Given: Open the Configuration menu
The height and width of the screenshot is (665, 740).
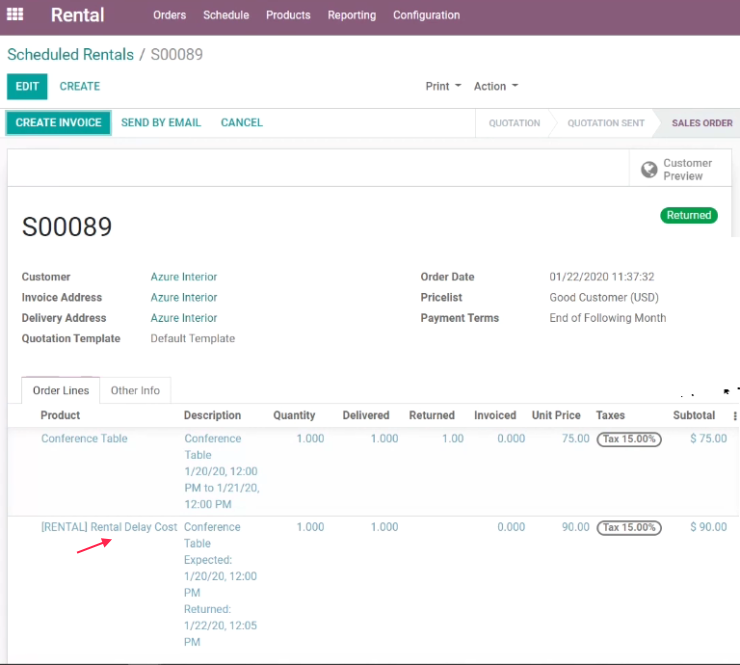Looking at the screenshot, I should tap(427, 15).
